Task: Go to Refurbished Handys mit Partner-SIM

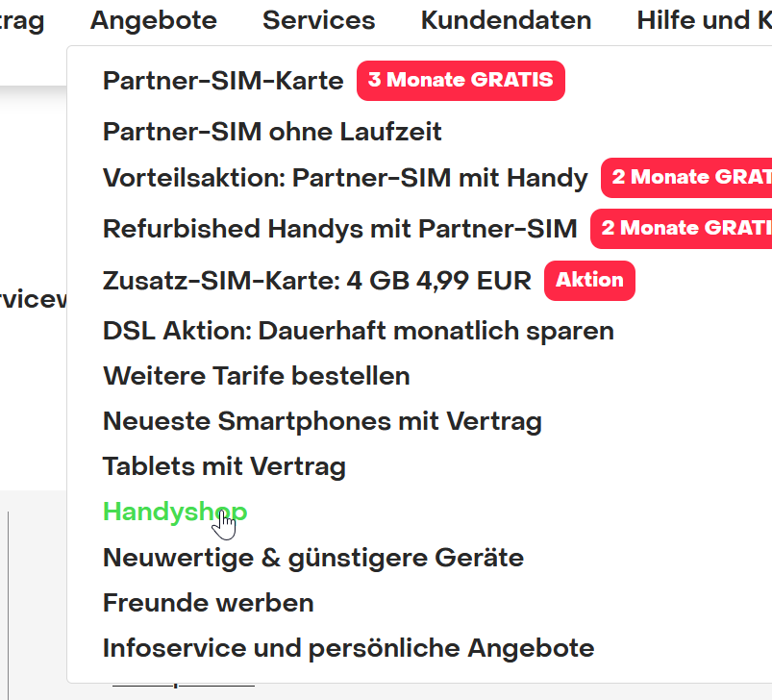Action: 339,229
